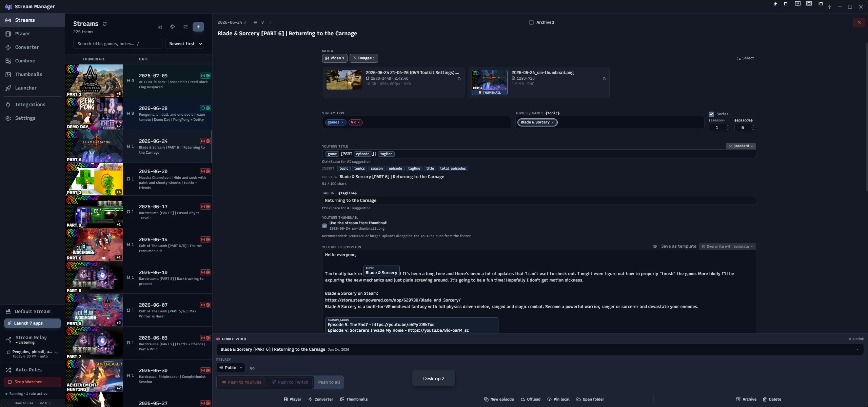Remove the Blade & Sorcery topic chip
Image resolution: width=868 pixels, height=407 pixels.
553,122
